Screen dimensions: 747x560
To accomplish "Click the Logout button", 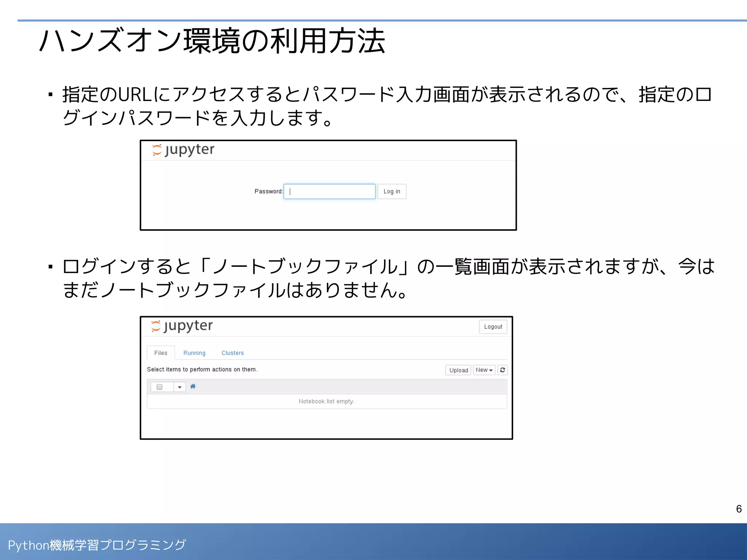I will (x=493, y=327).
